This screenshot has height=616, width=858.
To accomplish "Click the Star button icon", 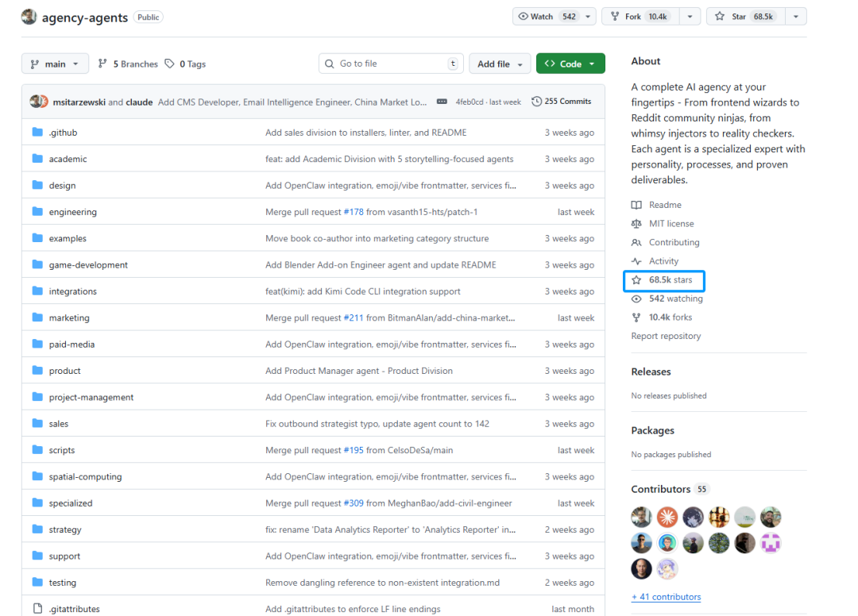I will pos(720,17).
